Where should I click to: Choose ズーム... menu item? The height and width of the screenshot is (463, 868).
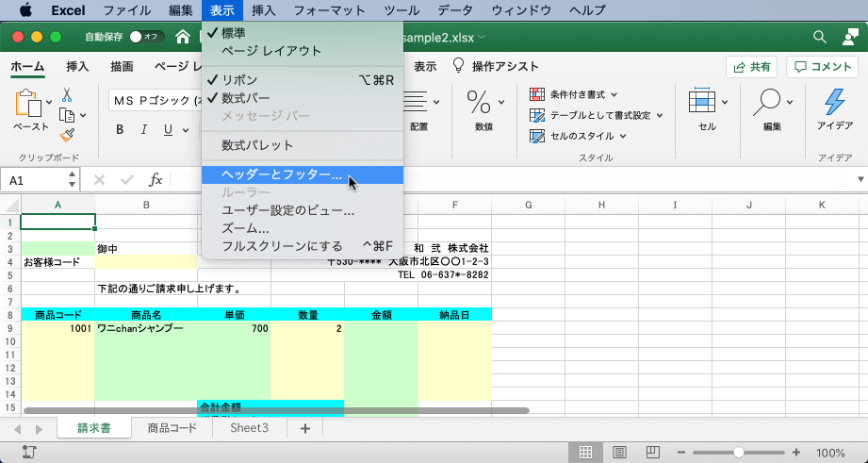pos(303,228)
